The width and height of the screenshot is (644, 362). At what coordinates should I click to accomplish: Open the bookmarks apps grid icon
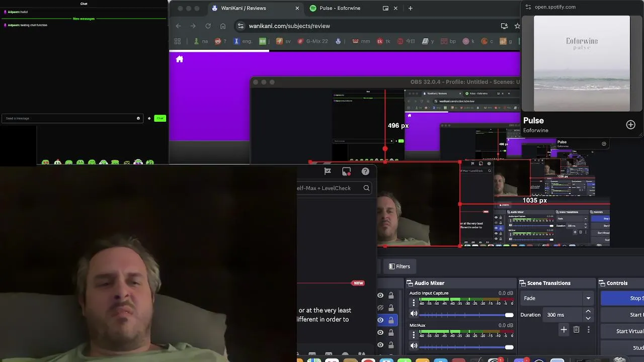pos(178,41)
